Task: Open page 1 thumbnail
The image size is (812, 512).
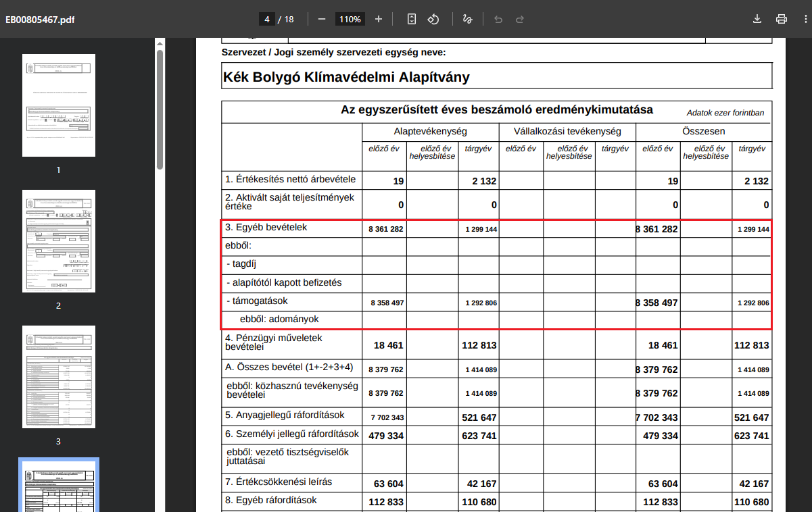Action: pos(59,105)
